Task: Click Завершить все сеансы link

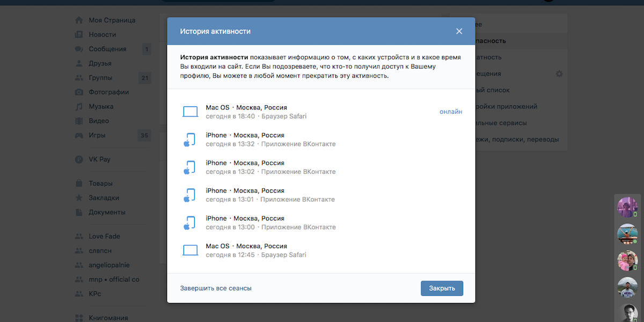Action: point(216,288)
